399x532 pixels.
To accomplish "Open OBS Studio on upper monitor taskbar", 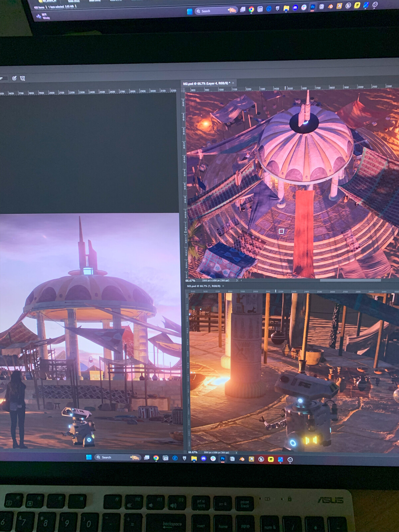I will tap(375, 4).
